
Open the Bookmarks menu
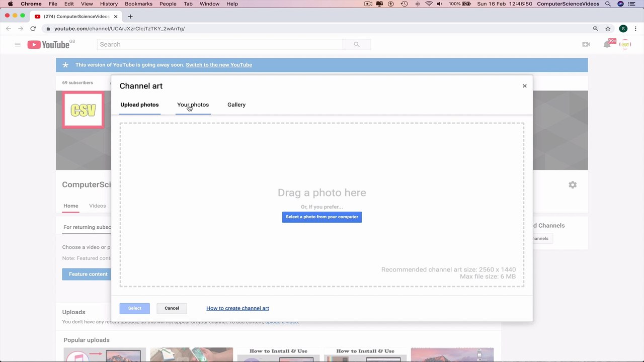138,4
